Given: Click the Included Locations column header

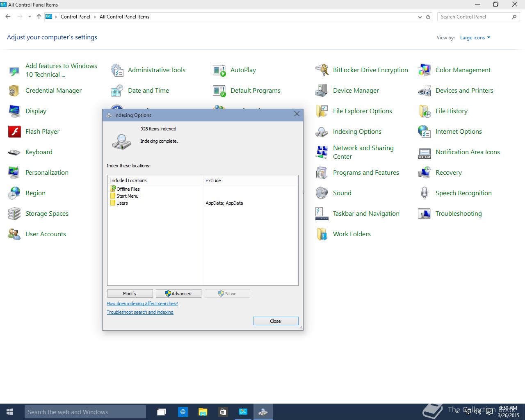Looking at the screenshot, I should click(x=155, y=180).
